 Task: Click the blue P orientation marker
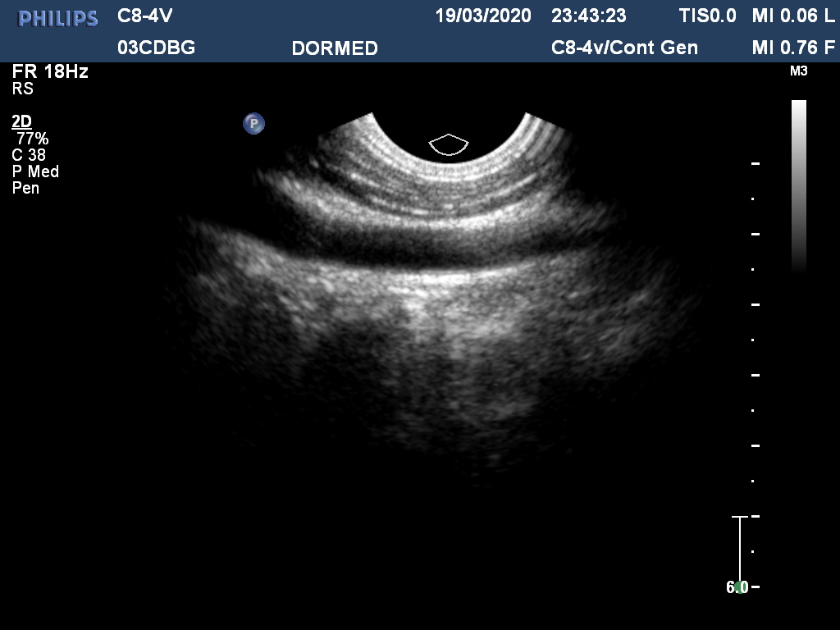[x=253, y=124]
